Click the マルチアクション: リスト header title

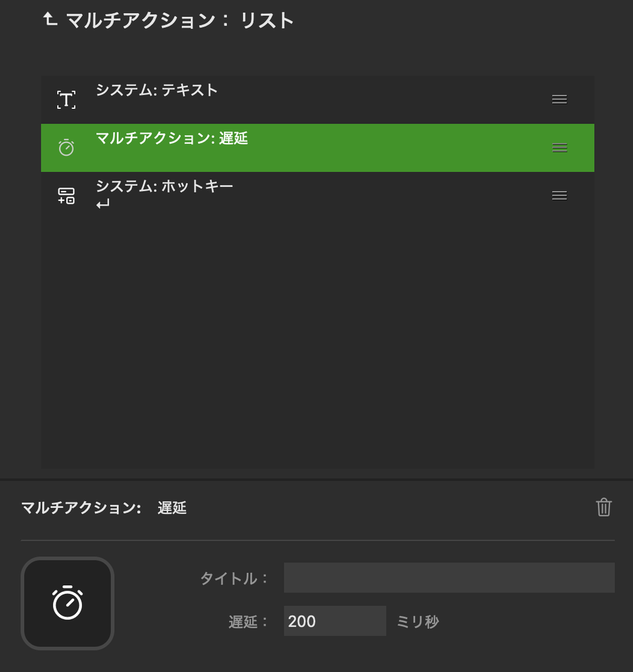click(180, 20)
